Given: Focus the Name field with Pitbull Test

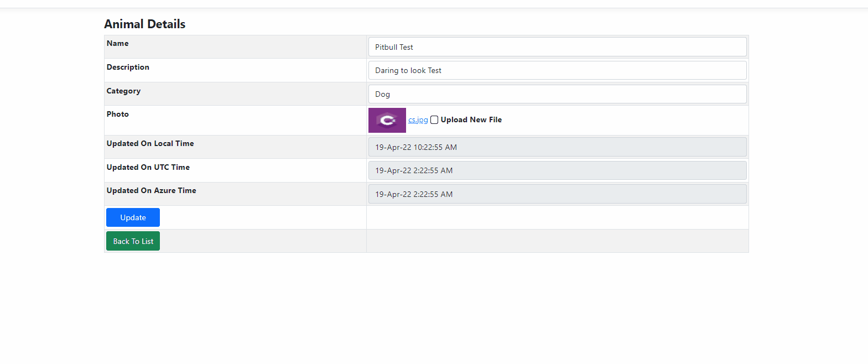Looking at the screenshot, I should (x=557, y=47).
